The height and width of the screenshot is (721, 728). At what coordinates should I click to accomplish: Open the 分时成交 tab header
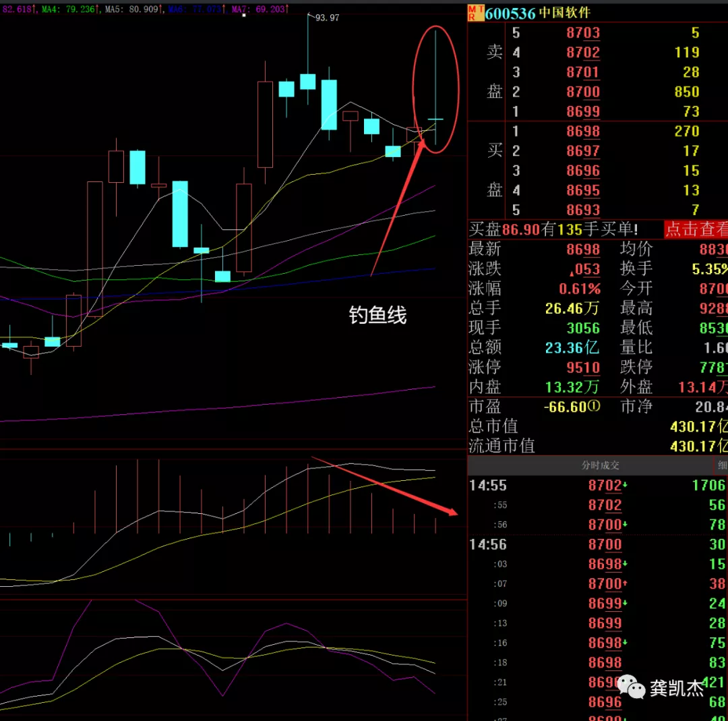tap(601, 465)
